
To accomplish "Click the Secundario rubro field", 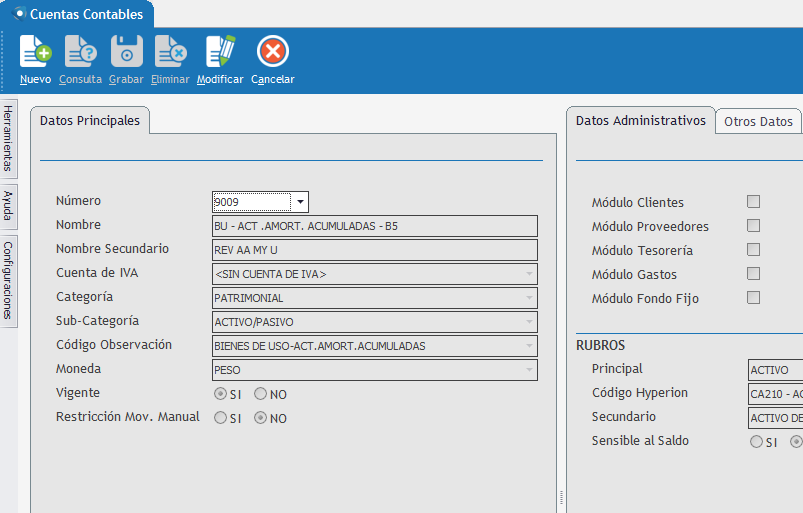I will pyautogui.click(x=775, y=418).
